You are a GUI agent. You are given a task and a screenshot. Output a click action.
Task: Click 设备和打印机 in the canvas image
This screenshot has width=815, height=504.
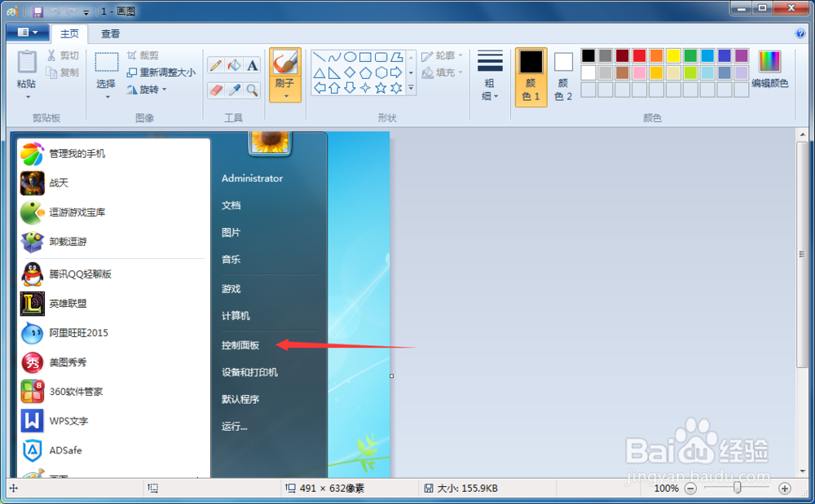click(249, 372)
